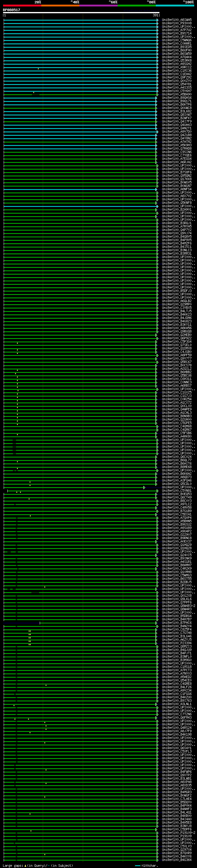197x868 pixels.
Task: Click hit label UniRef100_A9V7D0
Action: 177,131
